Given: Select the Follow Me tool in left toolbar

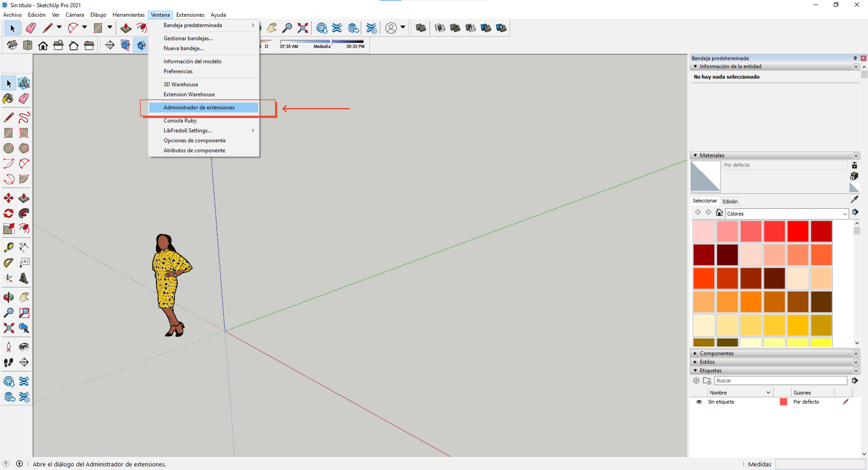Looking at the screenshot, I should pos(24,213).
